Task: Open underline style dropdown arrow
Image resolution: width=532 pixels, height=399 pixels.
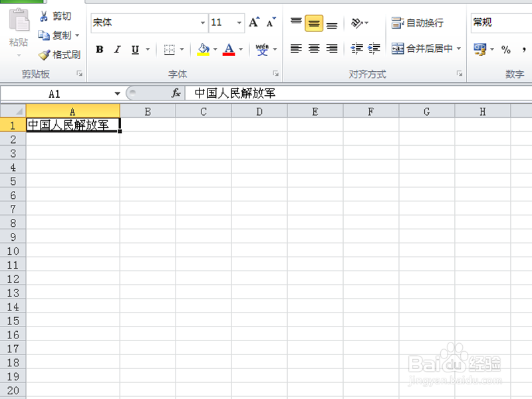Action: 148,49
